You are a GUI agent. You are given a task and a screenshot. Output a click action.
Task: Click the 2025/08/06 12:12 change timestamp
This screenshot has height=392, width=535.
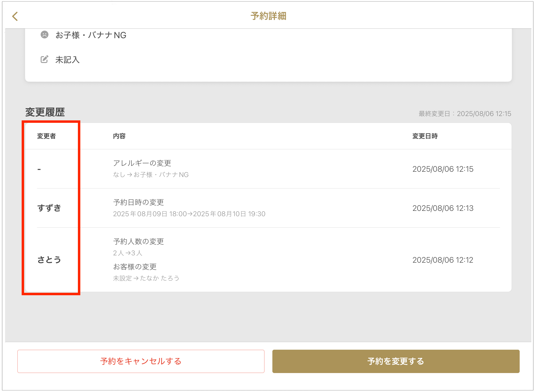[443, 260]
